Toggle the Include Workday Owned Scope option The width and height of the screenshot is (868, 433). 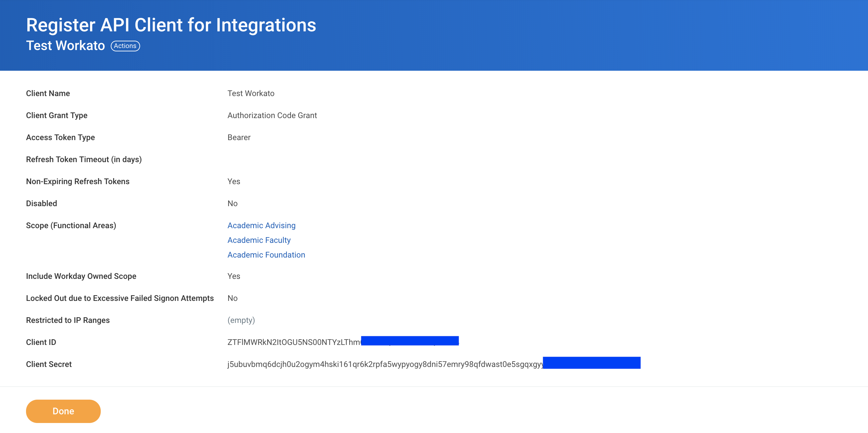click(x=233, y=276)
